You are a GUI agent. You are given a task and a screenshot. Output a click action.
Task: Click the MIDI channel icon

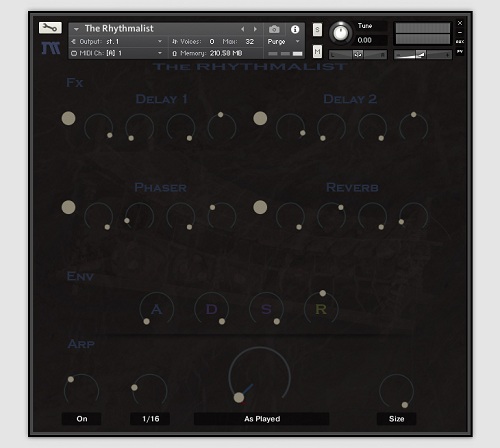(74, 53)
